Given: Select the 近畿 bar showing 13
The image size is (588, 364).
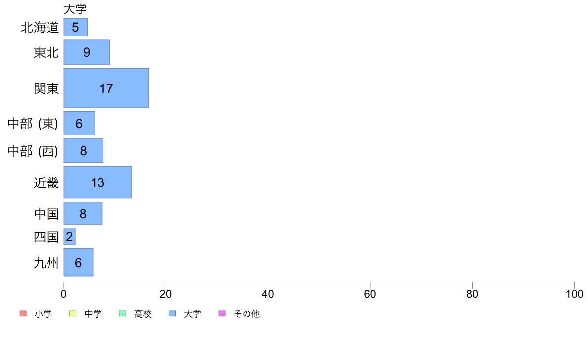Looking at the screenshot, I should (x=98, y=182).
